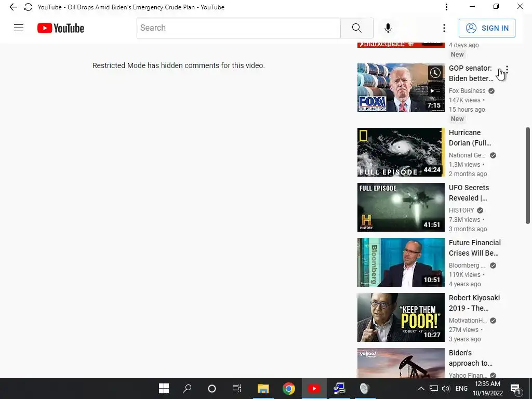Add Fox Business video to queue

(435, 90)
